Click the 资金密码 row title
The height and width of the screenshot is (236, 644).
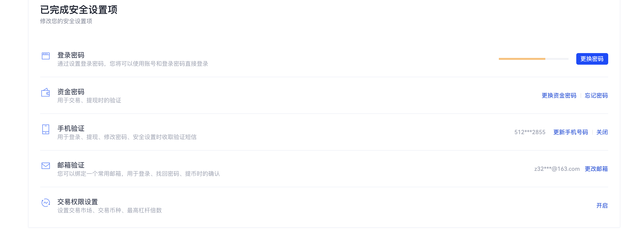click(71, 92)
